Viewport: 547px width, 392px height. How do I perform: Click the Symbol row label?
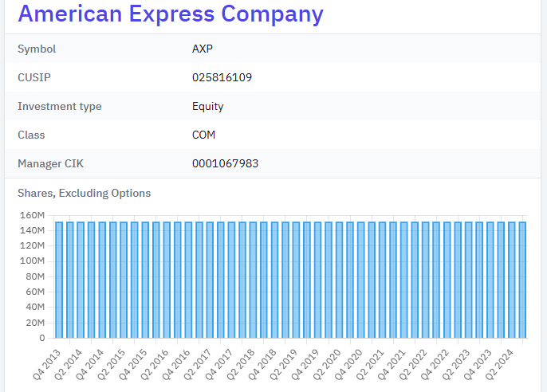click(x=37, y=49)
